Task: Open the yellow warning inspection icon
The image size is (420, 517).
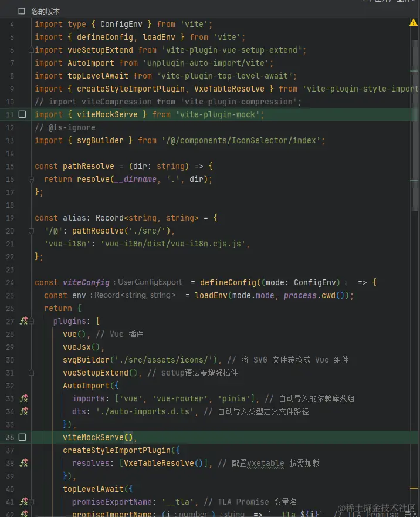Action: 413,22
